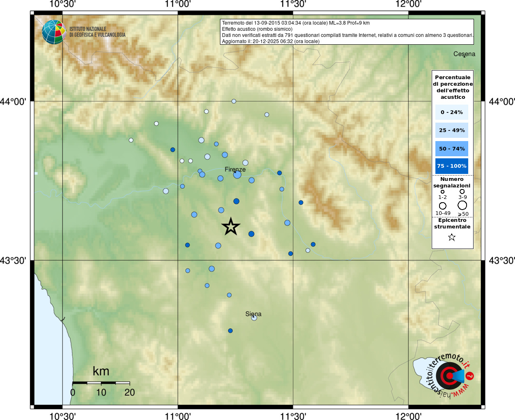
Task: Click the 'Epicentro strumentale' legend heading
Action: click(x=452, y=224)
